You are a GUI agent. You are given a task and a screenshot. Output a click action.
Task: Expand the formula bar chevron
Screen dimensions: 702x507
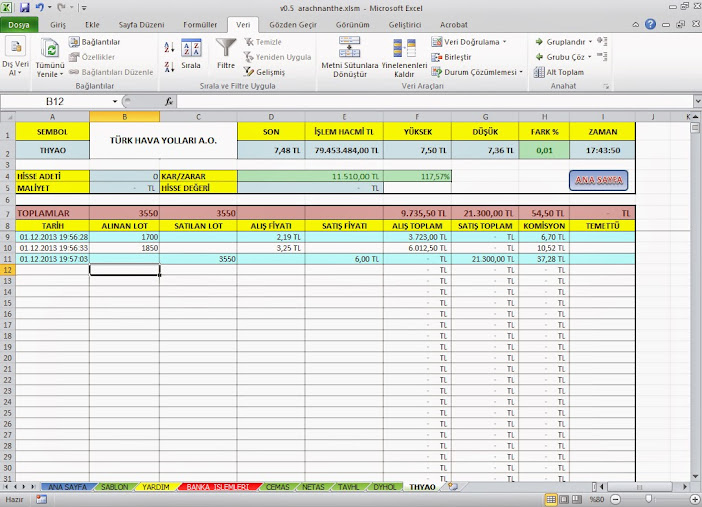pyautogui.click(x=698, y=102)
